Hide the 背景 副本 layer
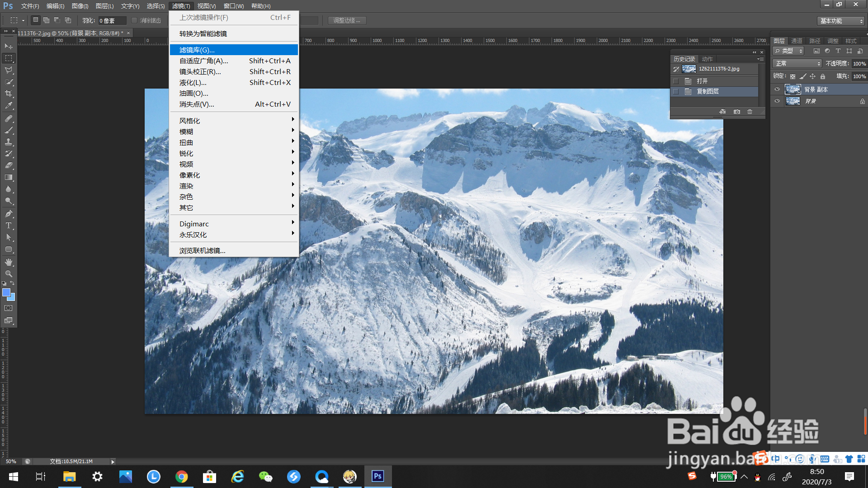The width and height of the screenshot is (868, 488). click(x=777, y=89)
